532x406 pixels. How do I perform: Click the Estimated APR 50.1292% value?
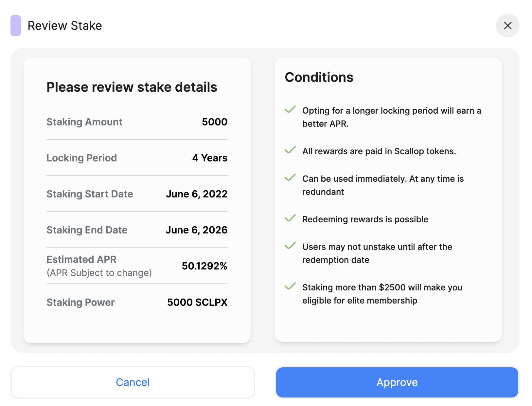coord(204,266)
